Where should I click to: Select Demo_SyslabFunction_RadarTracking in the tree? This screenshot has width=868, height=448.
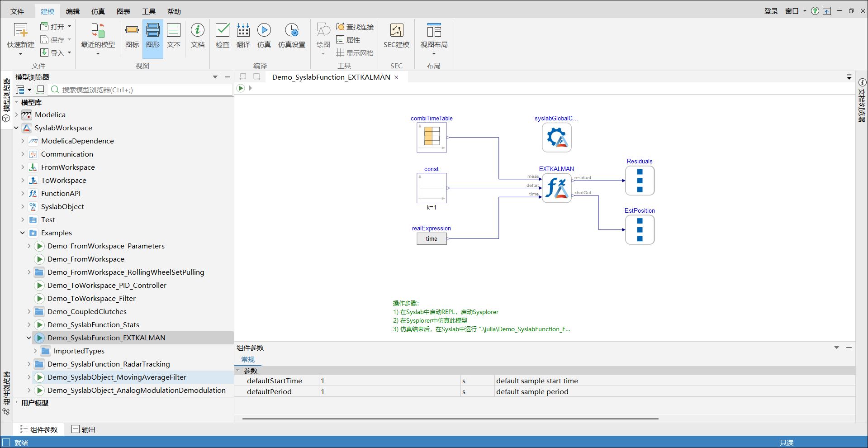pos(109,364)
